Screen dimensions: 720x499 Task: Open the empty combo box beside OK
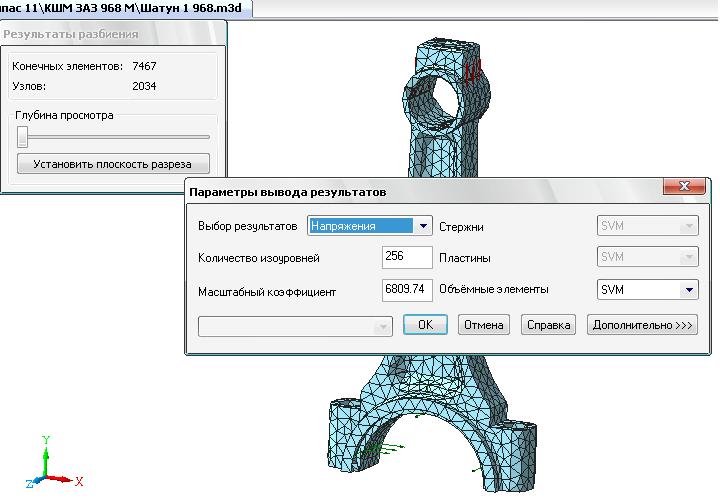(295, 326)
